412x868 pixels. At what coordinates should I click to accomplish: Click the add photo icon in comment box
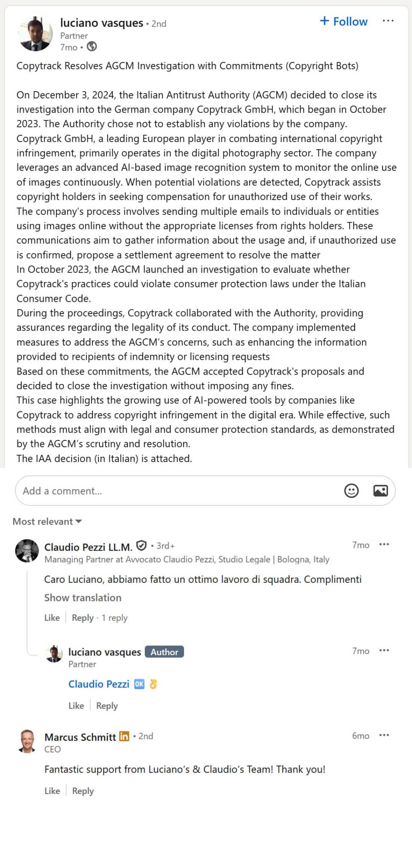point(380,491)
